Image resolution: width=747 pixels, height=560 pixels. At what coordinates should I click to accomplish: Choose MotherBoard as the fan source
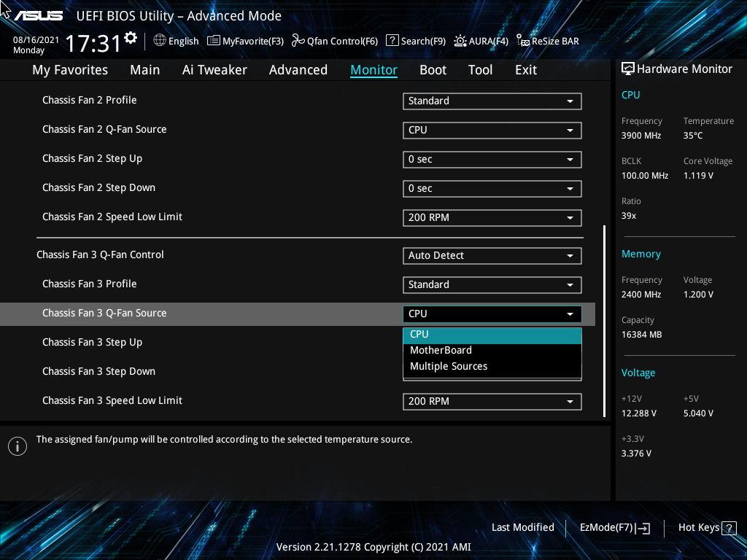[492, 351]
